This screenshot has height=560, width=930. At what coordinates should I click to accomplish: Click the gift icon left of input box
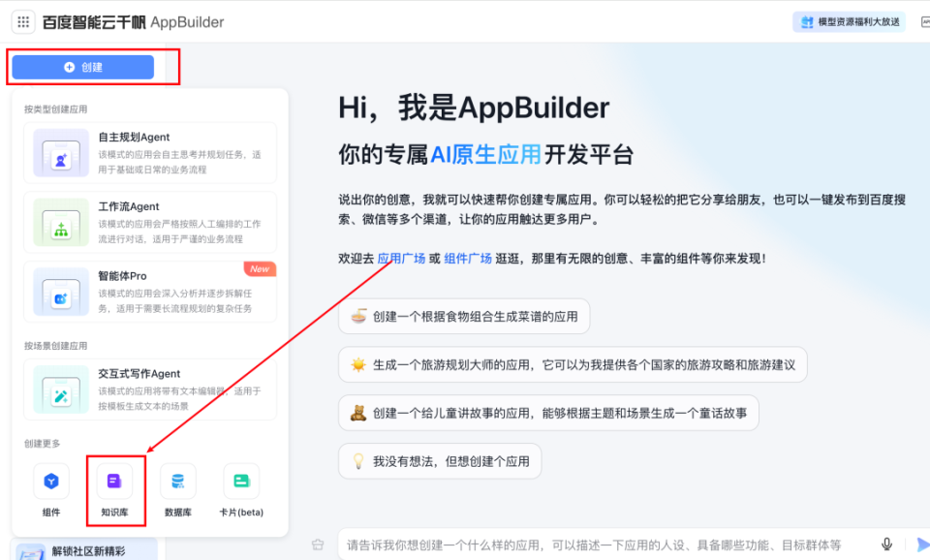(x=318, y=544)
